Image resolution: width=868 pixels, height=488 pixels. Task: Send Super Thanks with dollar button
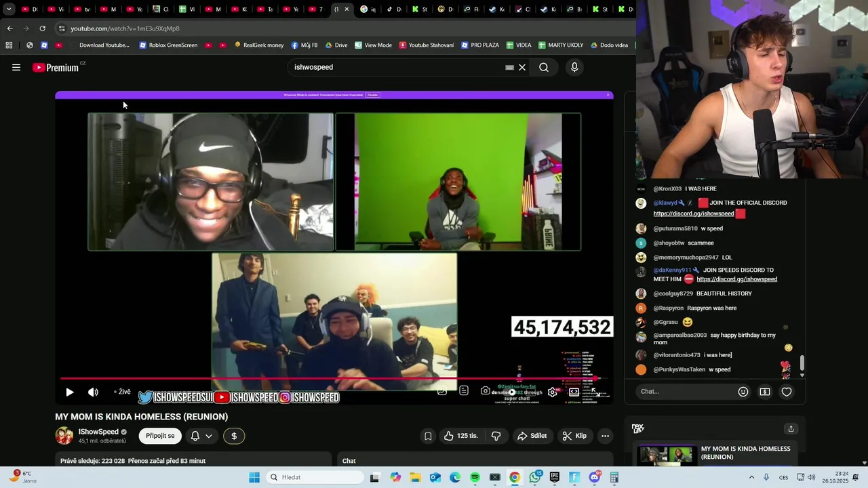pyautogui.click(x=234, y=436)
